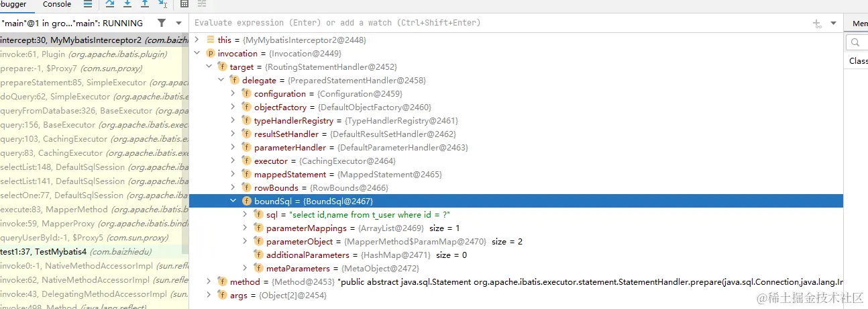The height and width of the screenshot is (309, 868).
Task: Expand the 'resultSetHandler' field node
Action: (233, 134)
